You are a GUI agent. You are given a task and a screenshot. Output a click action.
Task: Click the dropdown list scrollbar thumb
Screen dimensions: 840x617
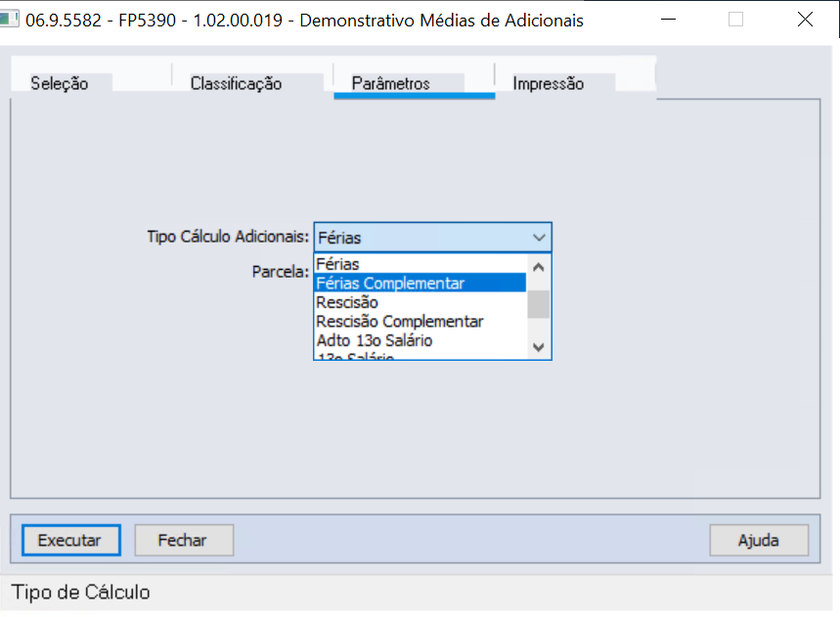pos(539,304)
